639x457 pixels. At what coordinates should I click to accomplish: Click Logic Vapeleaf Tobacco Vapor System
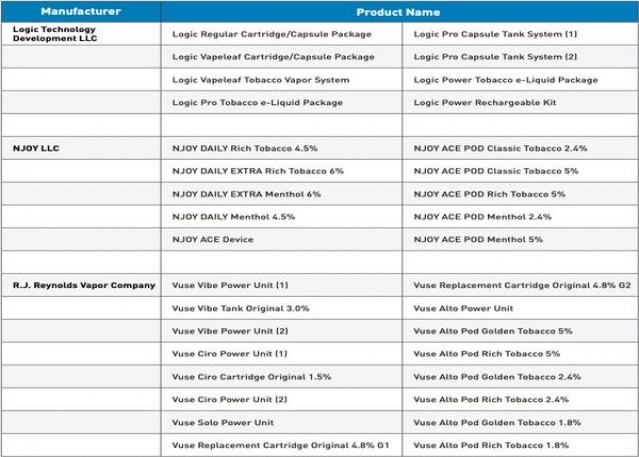tap(260, 79)
